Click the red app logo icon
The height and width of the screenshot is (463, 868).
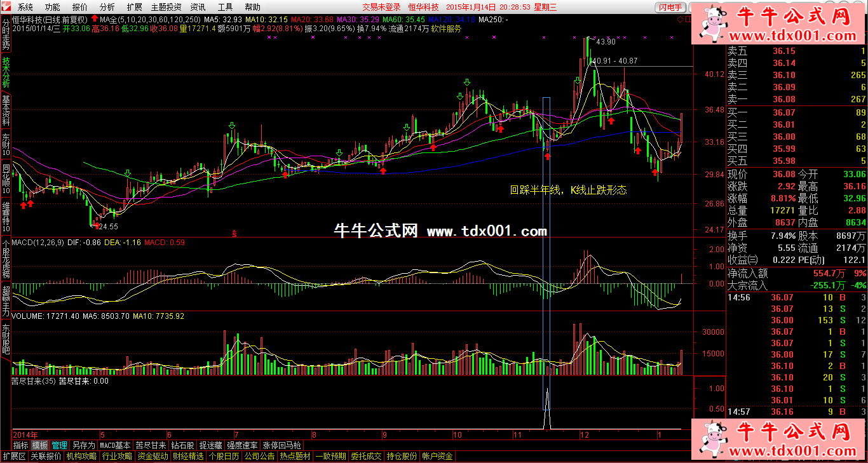tap(6, 7)
